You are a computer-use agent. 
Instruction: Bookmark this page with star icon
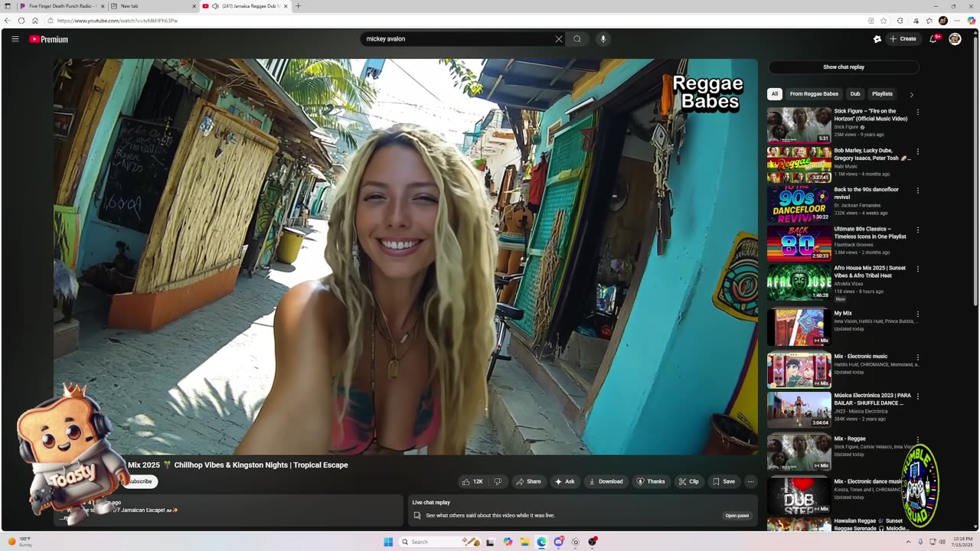884,21
